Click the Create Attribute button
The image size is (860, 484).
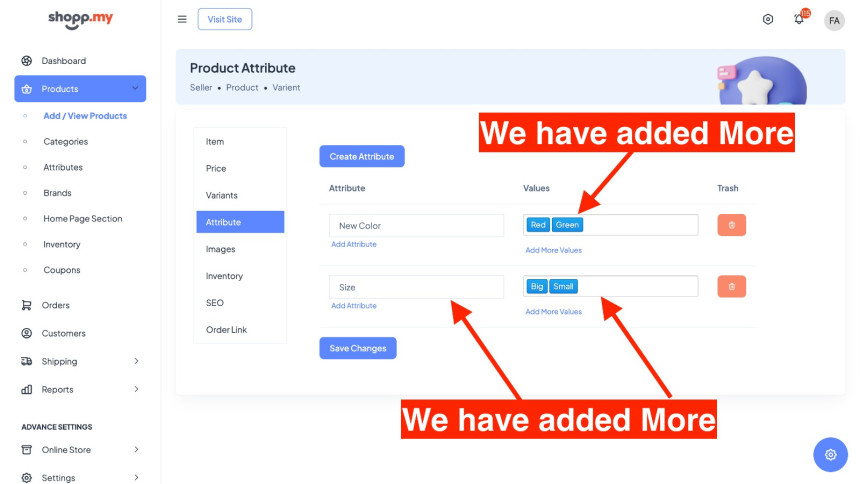click(x=362, y=156)
